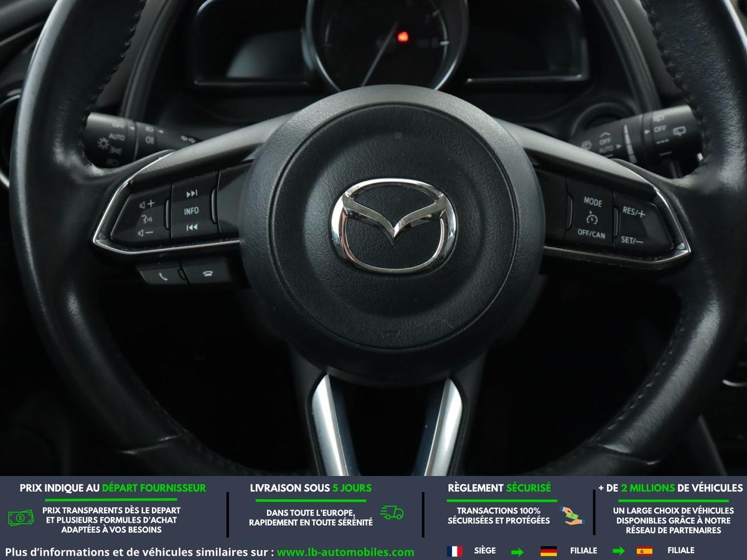The image size is (747, 560).
Task: Click the phone hang-up button
Action: pyautogui.click(x=207, y=273)
